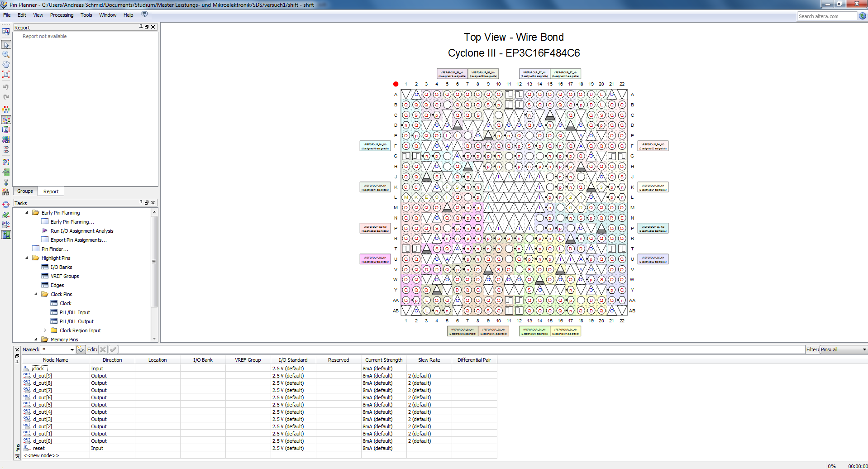Click the top left toolbar window icon
Screen dimensions: 868x469
click(x=6, y=32)
